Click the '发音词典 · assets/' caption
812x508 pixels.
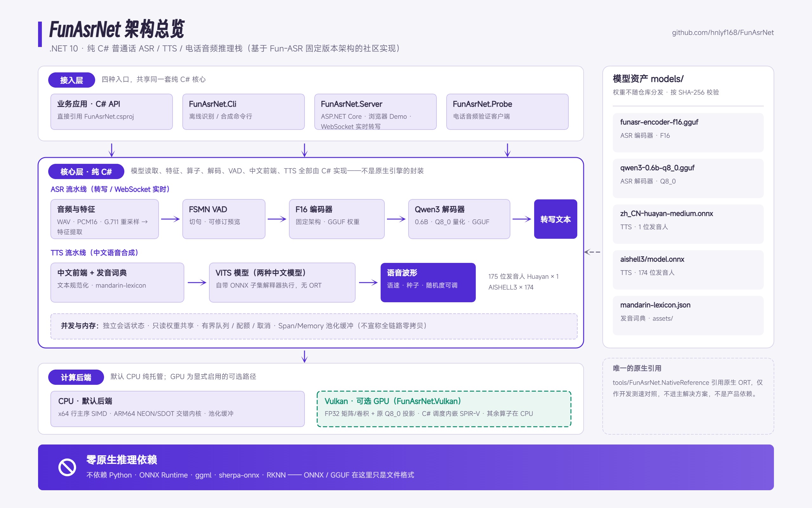[646, 318]
